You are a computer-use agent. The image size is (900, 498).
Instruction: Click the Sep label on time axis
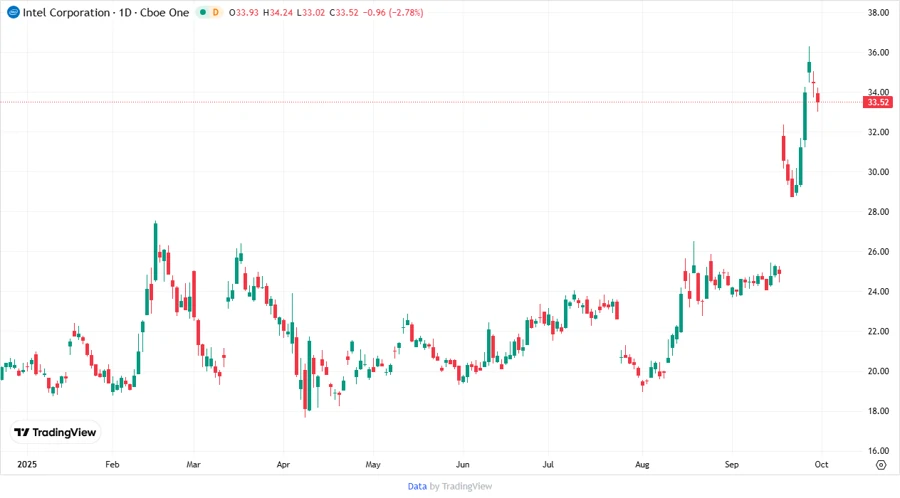coord(731,464)
